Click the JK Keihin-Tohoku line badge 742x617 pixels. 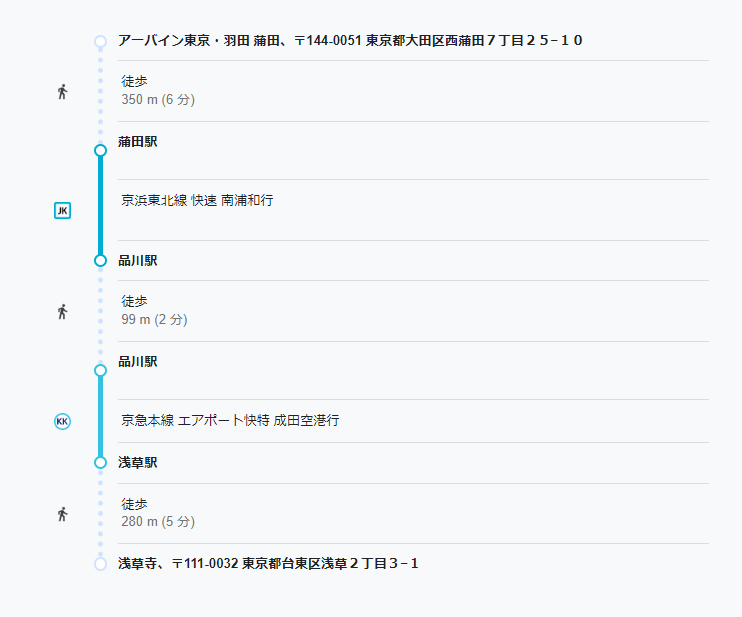[x=62, y=211]
